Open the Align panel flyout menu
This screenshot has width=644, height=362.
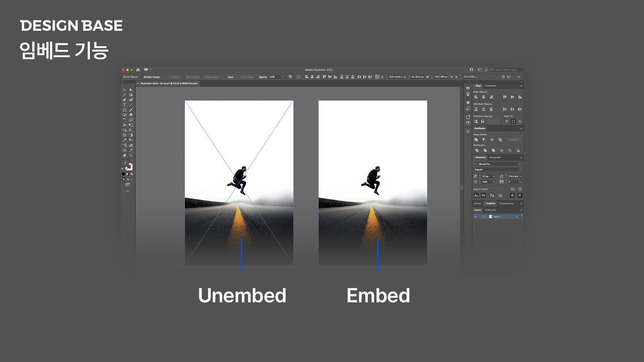click(521, 86)
